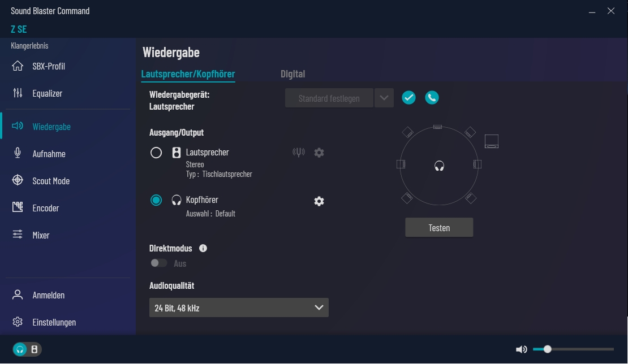
Task: Toggle the Direktmodus switch
Action: tap(158, 263)
